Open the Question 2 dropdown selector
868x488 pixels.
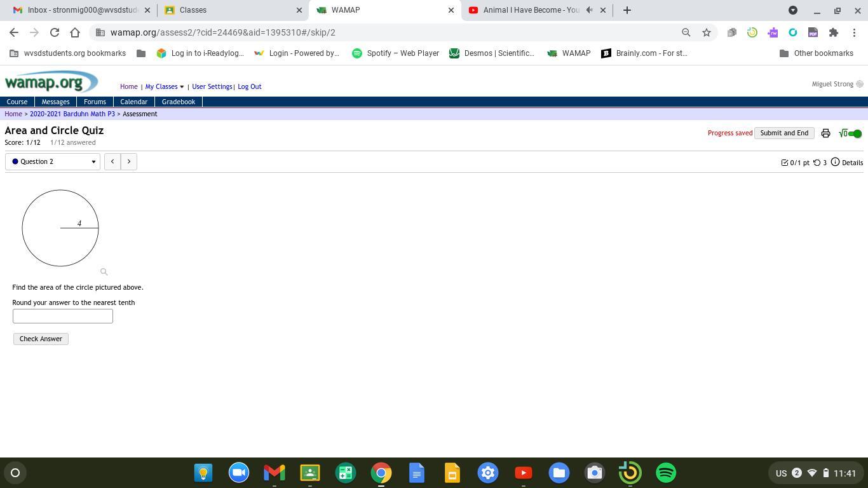click(x=53, y=161)
